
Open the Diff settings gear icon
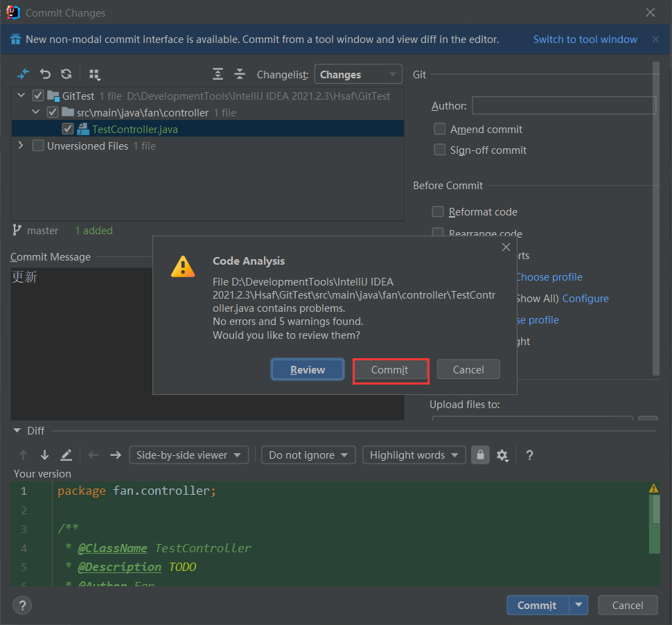(x=502, y=455)
